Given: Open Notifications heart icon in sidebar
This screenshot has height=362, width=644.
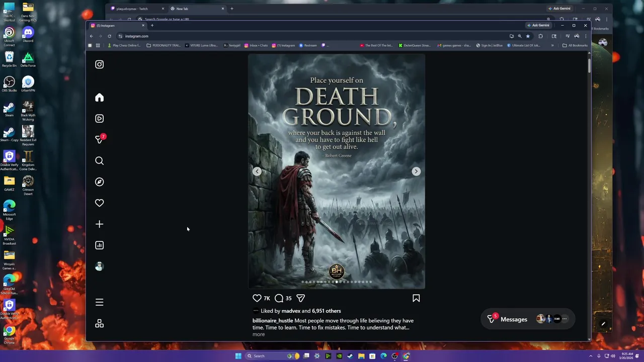Looking at the screenshot, I should click(x=99, y=203).
